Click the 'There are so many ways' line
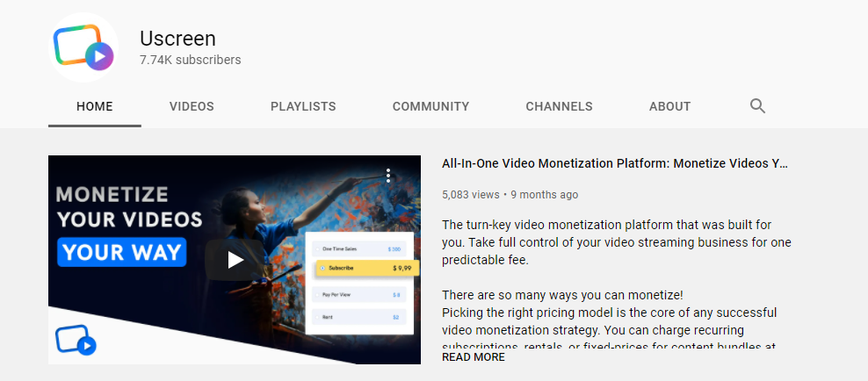Image resolution: width=868 pixels, height=381 pixels. tap(562, 295)
